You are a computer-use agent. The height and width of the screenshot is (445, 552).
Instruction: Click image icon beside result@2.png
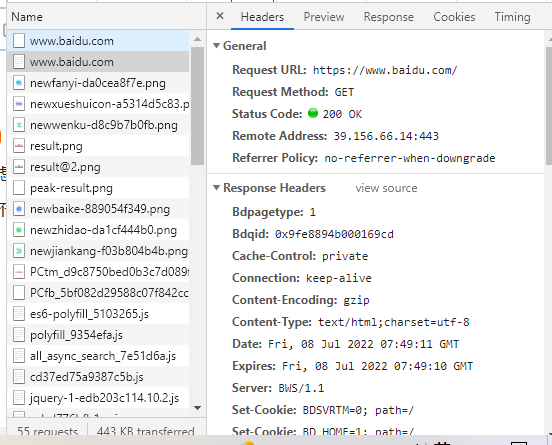[x=19, y=167]
